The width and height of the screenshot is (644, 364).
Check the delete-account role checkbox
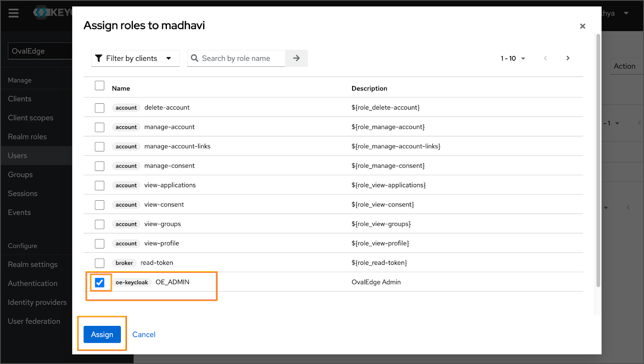pyautogui.click(x=100, y=108)
